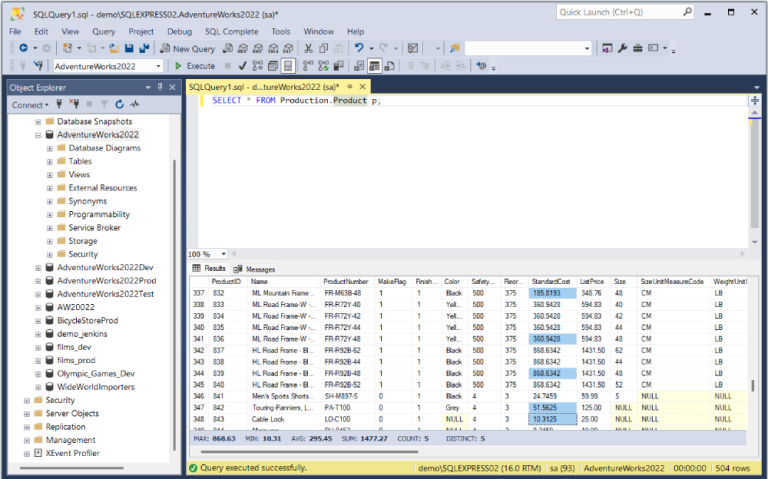Image resolution: width=768 pixels, height=479 pixels.
Task: Toggle Include Live Query Statistics
Action: click(x=323, y=66)
